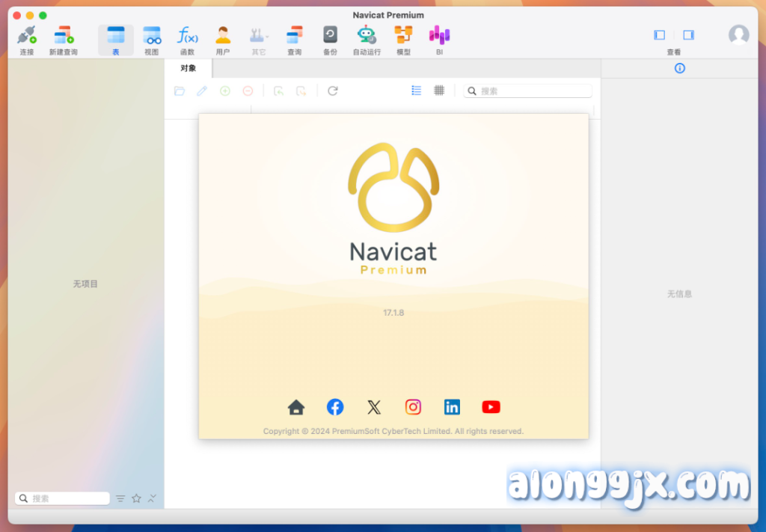Click the User (用户) toolbar icon
This screenshot has height=532, width=766.
[223, 38]
